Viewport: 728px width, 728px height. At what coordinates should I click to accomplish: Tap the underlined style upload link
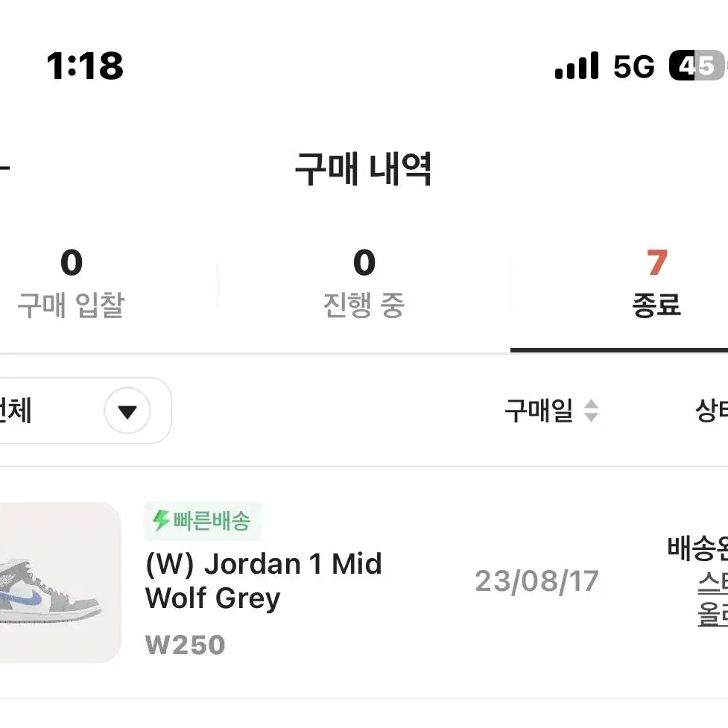click(712, 599)
